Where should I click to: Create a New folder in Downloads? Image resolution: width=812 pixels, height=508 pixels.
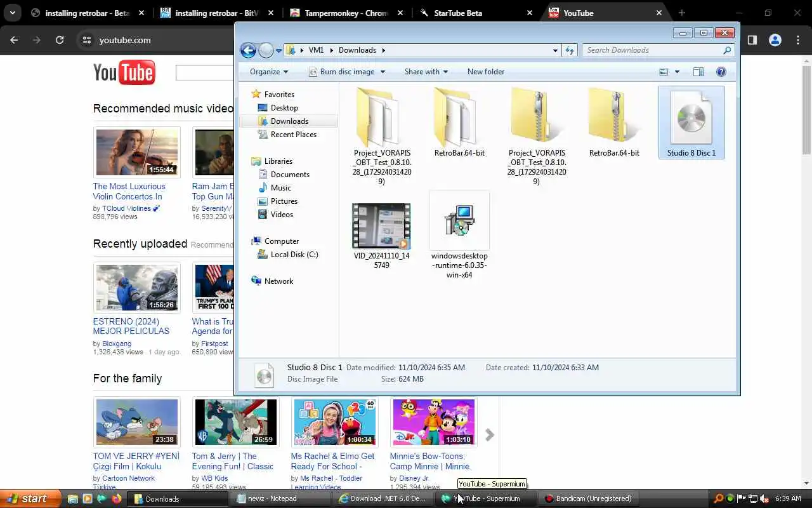486,72
